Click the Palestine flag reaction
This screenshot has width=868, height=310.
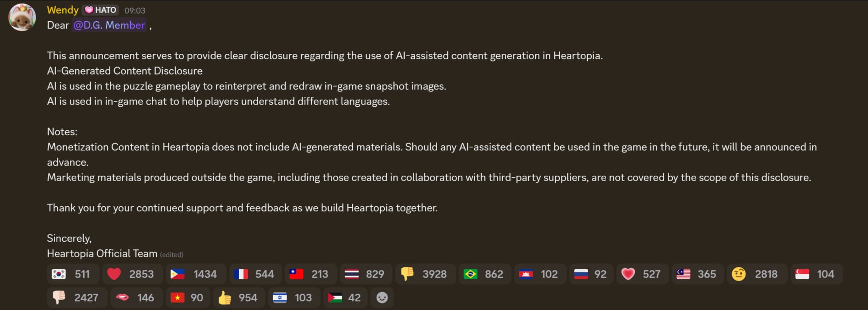(344, 297)
